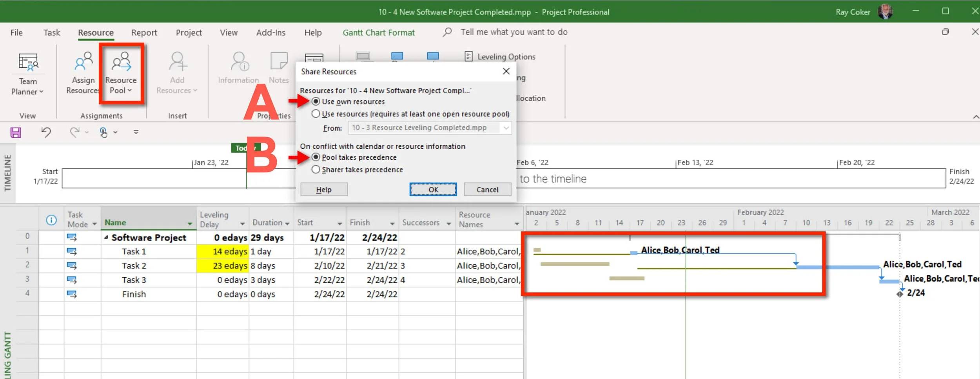Open Name column filter arrow
Image resolution: width=980 pixels, height=379 pixels.
[190, 224]
